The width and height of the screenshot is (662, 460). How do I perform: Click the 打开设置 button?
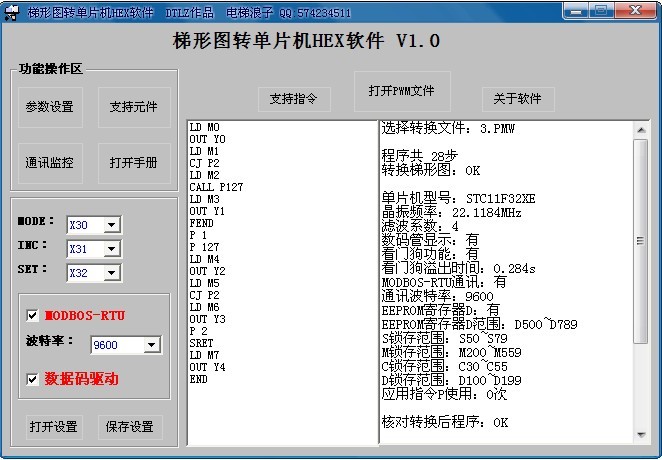point(53,427)
